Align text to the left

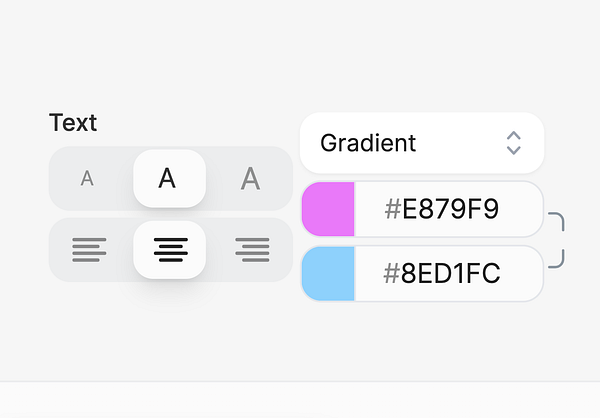[x=89, y=250]
